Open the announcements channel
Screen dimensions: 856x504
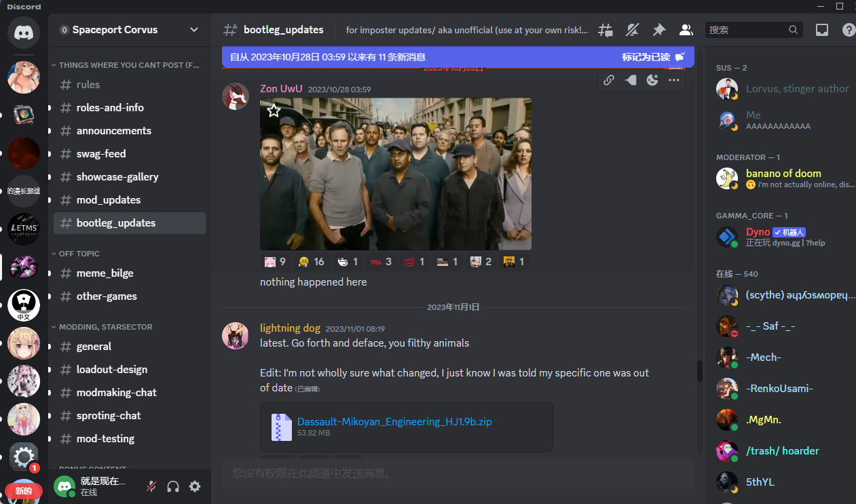[113, 131]
